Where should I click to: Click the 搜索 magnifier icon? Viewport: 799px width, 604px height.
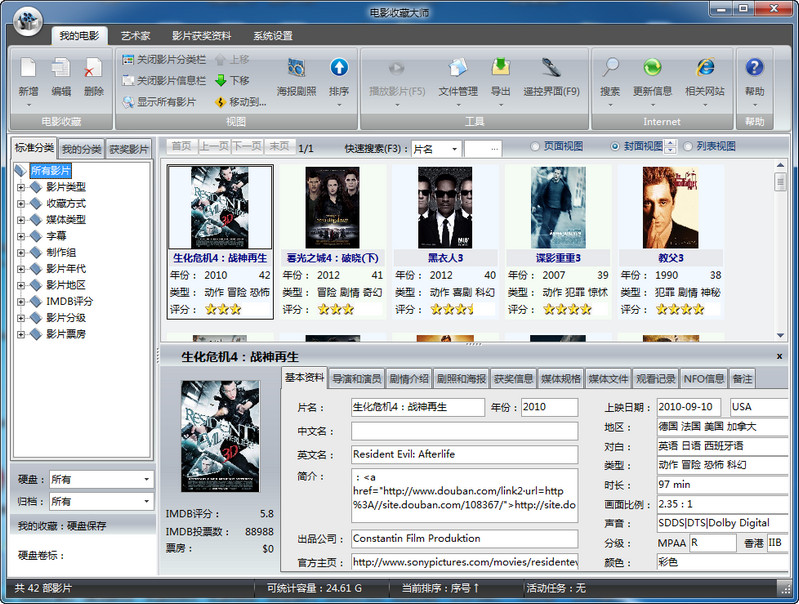click(x=610, y=67)
